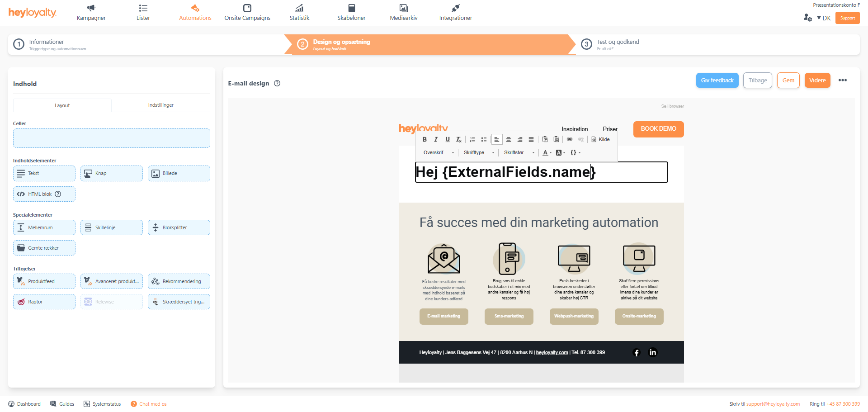Click the Hej ExternalFields.name heading text field
Image resolution: width=868 pixels, height=412 pixels.
click(541, 172)
